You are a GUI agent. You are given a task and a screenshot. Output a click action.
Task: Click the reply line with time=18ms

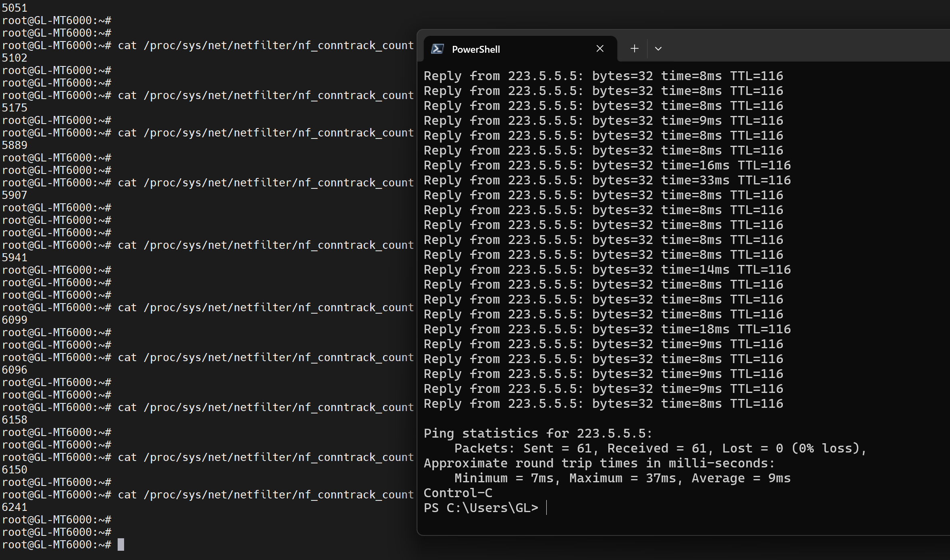pyautogui.click(x=607, y=329)
